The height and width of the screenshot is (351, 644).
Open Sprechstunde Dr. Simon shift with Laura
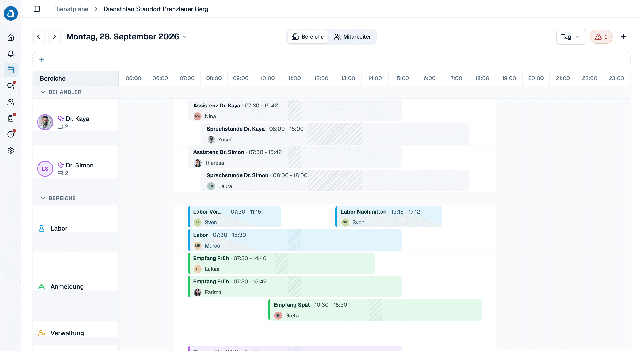click(x=335, y=180)
